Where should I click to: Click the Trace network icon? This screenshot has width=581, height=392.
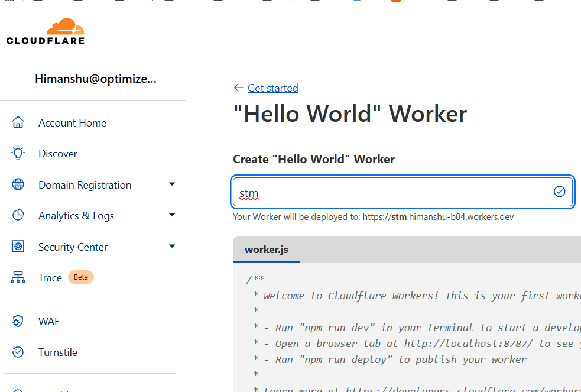[18, 277]
